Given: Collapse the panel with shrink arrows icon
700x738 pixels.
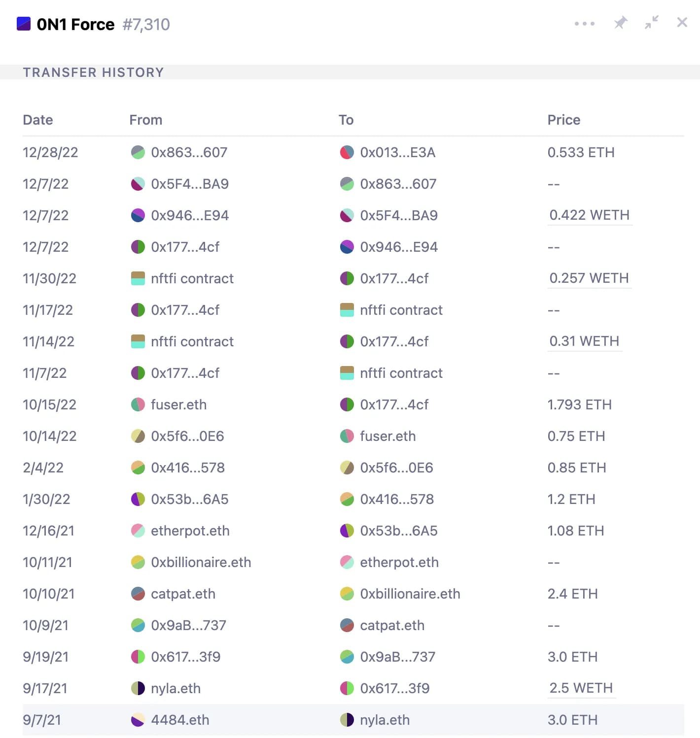Looking at the screenshot, I should tap(652, 23).
